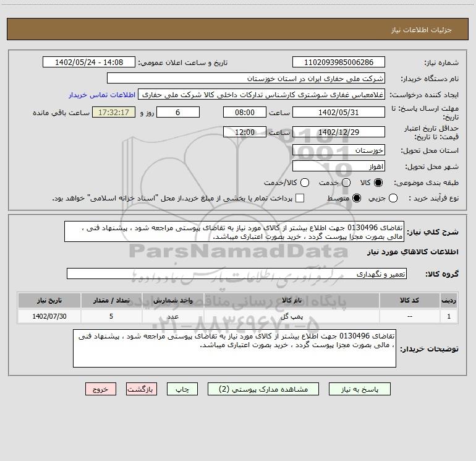Click the جزئیات اطلاعات نیاز header title
Viewport: 476px width, 461px height.
(x=421, y=30)
